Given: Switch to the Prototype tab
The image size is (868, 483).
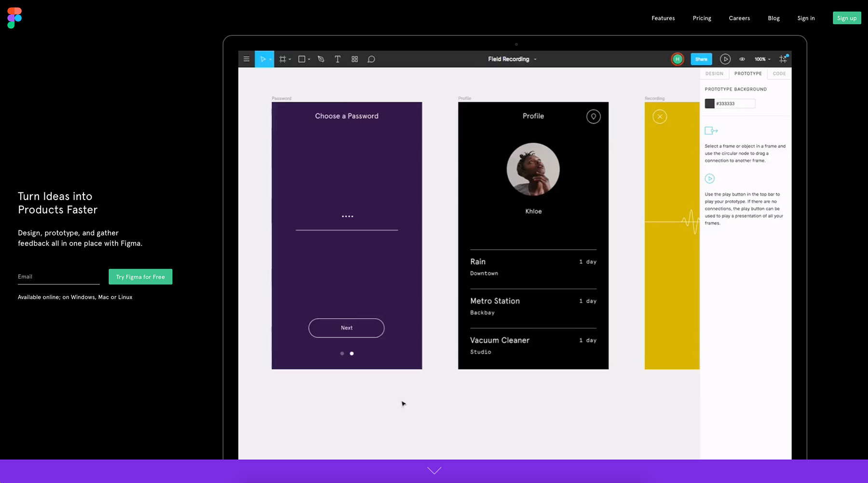Looking at the screenshot, I should pos(748,74).
